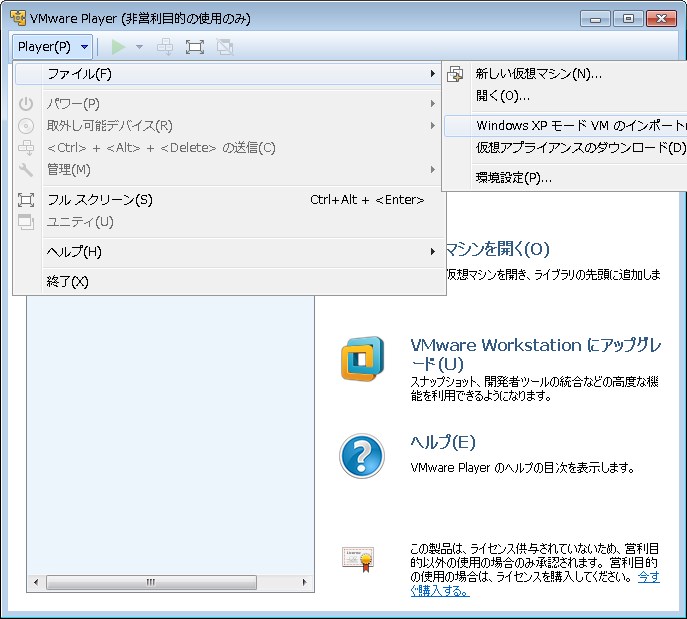This screenshot has width=687, height=619.
Task: Select ファイル(F) in the Player menu
Action: click(x=229, y=74)
